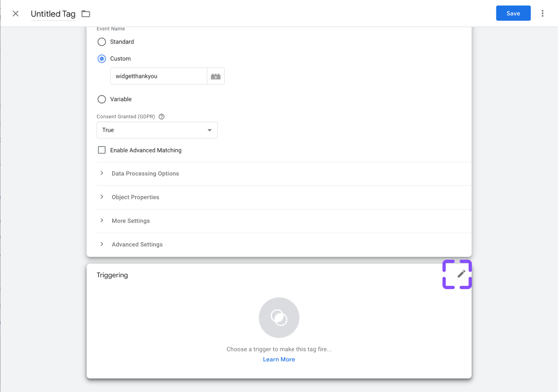Click the widgetthankyou event name field
This screenshot has height=392, width=558.
click(158, 76)
